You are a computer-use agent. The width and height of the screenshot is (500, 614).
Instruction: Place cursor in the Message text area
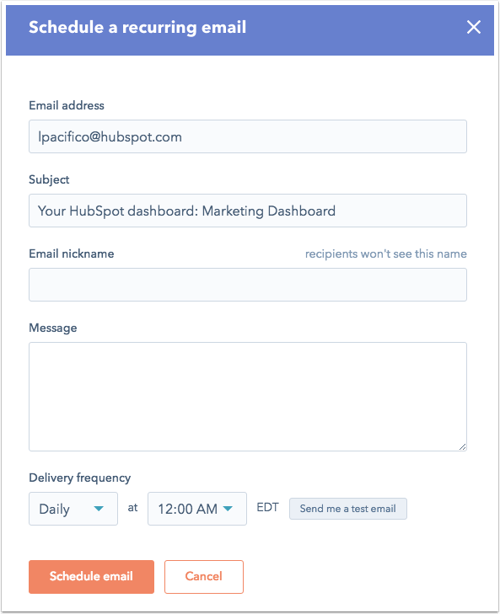(x=247, y=397)
